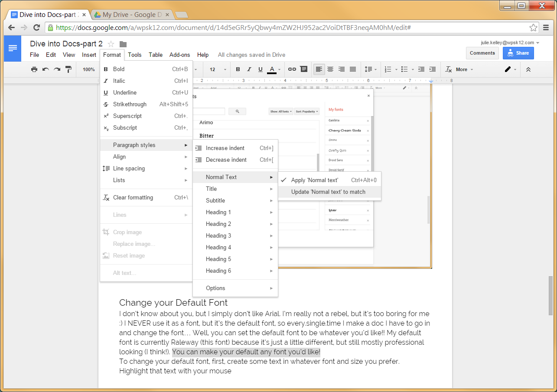Toggle Italic in the toolbar

[249, 69]
